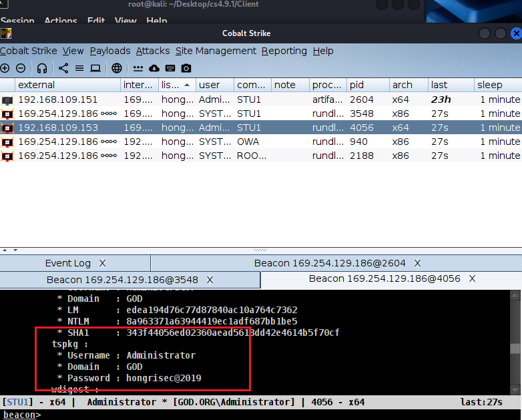The image size is (522, 420).
Task: Click the console scrollbar up arrow
Action: coord(515,295)
